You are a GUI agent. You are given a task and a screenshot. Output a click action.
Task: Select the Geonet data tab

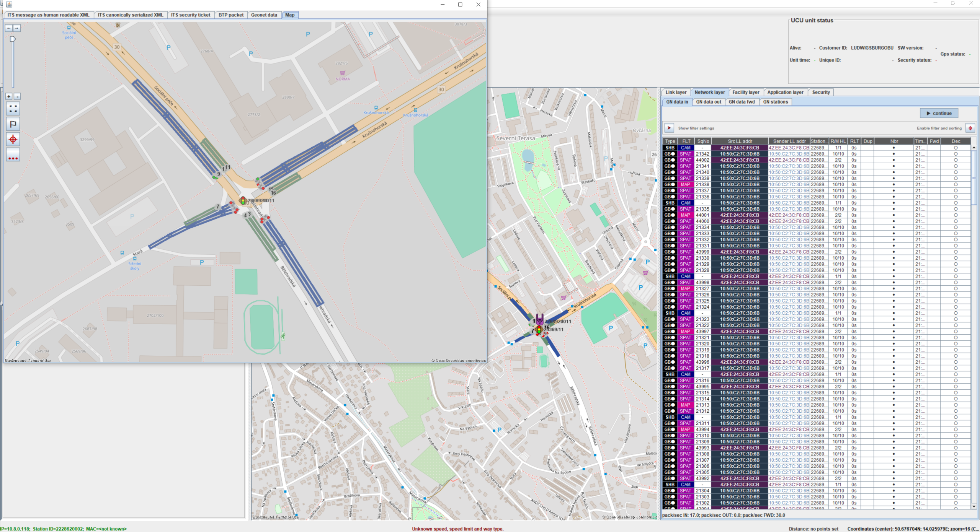click(264, 15)
